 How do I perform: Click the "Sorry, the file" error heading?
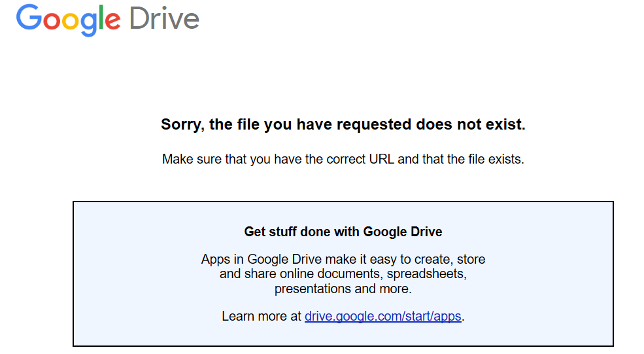click(x=343, y=124)
